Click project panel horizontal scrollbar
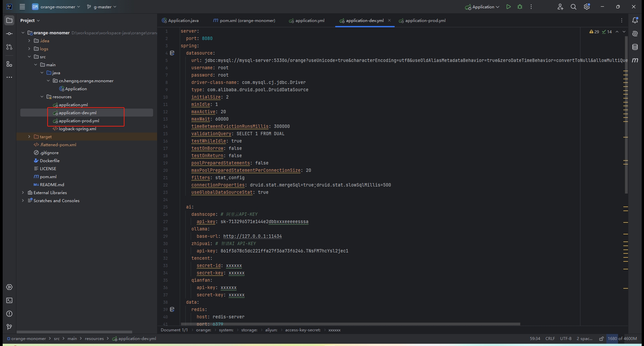This screenshot has width=644, height=346. pos(74,332)
